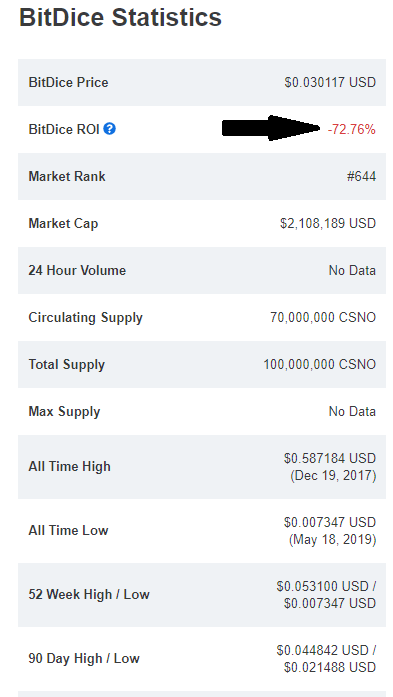Click the black arrow pointing to ROI
Image resolution: width=393 pixels, height=697 pixels.
tap(271, 128)
